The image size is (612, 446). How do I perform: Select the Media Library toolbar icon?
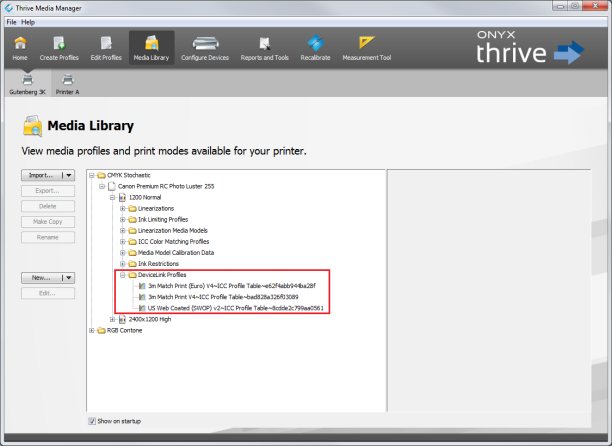click(x=151, y=48)
